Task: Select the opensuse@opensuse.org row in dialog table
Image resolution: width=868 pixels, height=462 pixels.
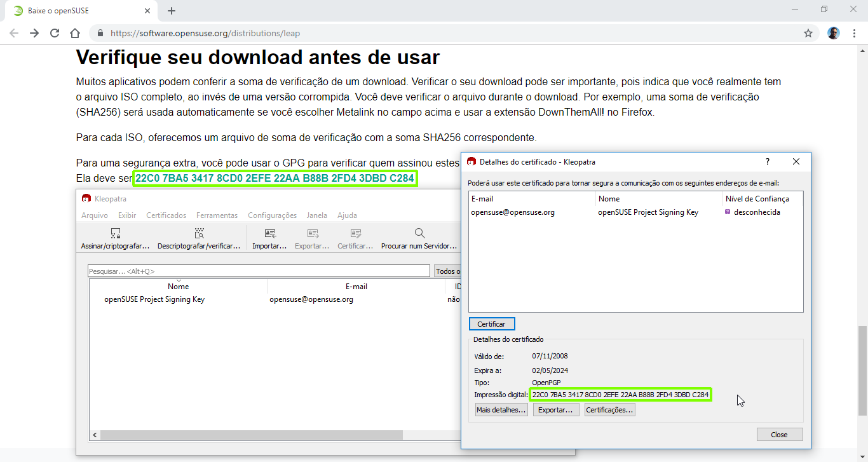Action: coord(635,212)
